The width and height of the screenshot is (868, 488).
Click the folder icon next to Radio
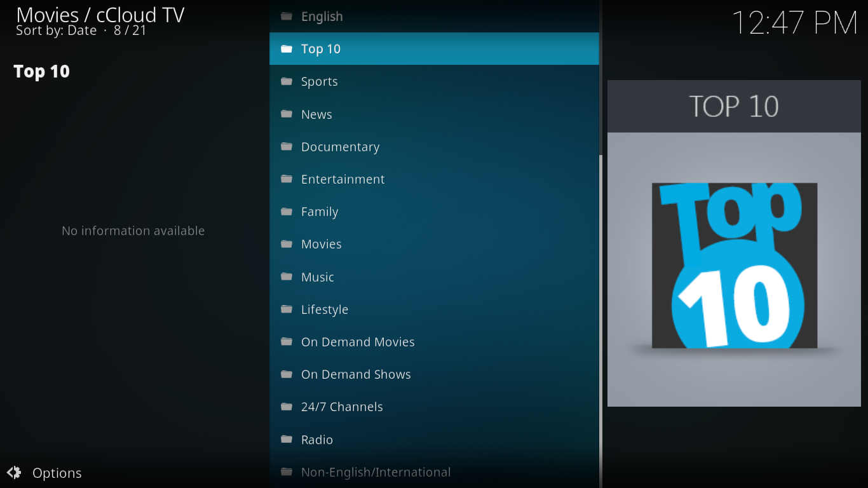click(x=287, y=439)
